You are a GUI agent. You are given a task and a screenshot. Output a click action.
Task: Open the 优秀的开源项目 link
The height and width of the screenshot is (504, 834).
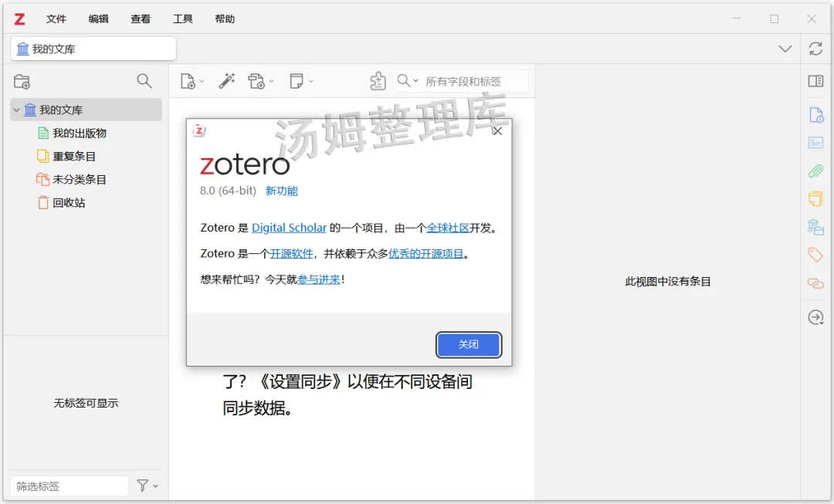pos(425,254)
